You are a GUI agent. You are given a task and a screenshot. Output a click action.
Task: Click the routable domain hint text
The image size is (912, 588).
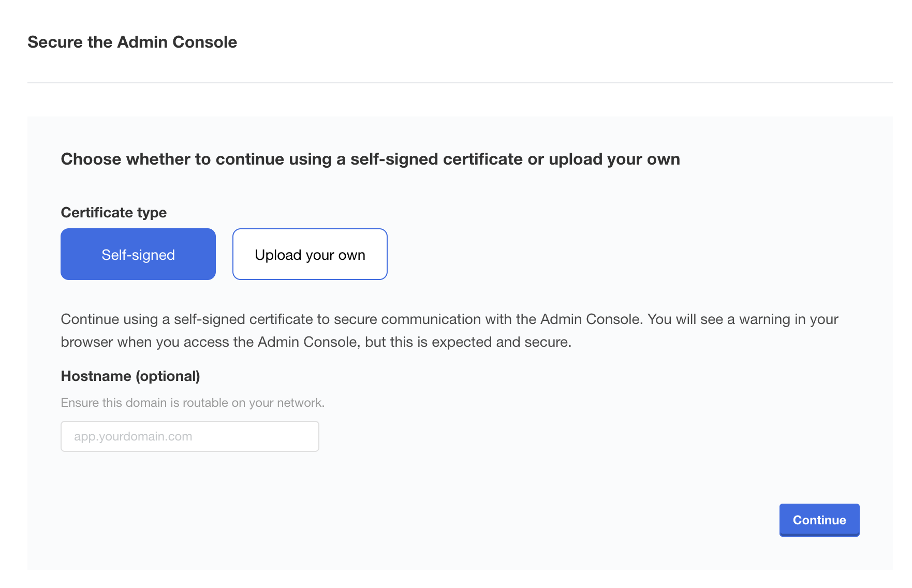pyautogui.click(x=193, y=403)
